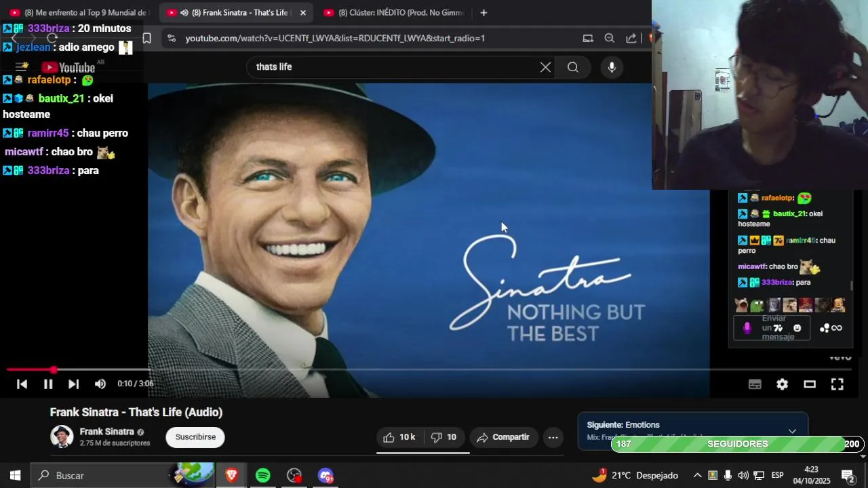Viewport: 868px width, 488px height.
Task: Click system tray microphone icon
Action: pos(728,476)
